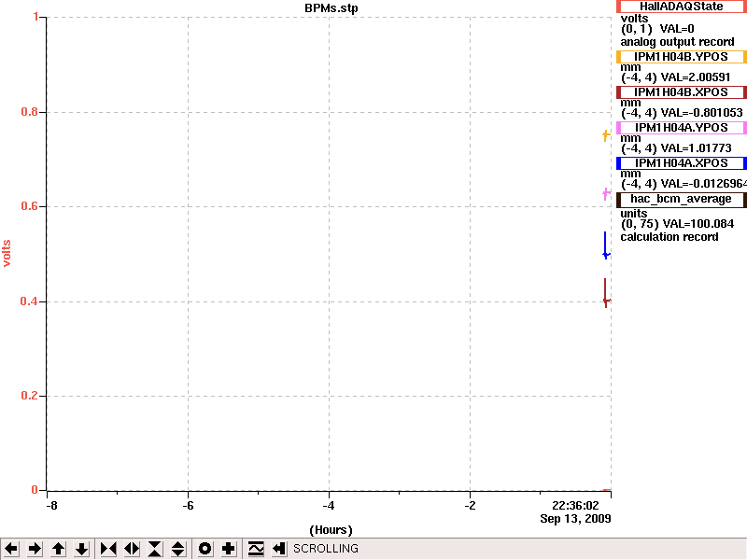This screenshot has height=560, width=747.
Task: Click the left-arrow-with-bar auto-scroll icon
Action: pos(279,549)
